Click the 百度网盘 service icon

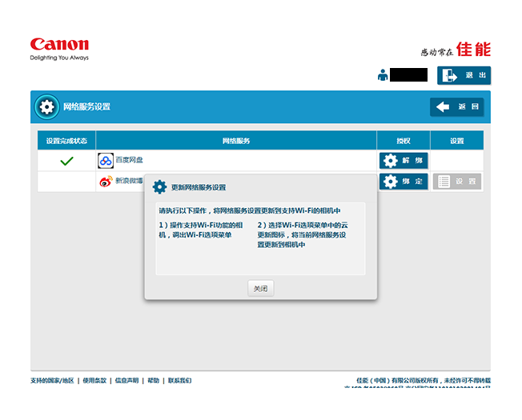(x=106, y=161)
